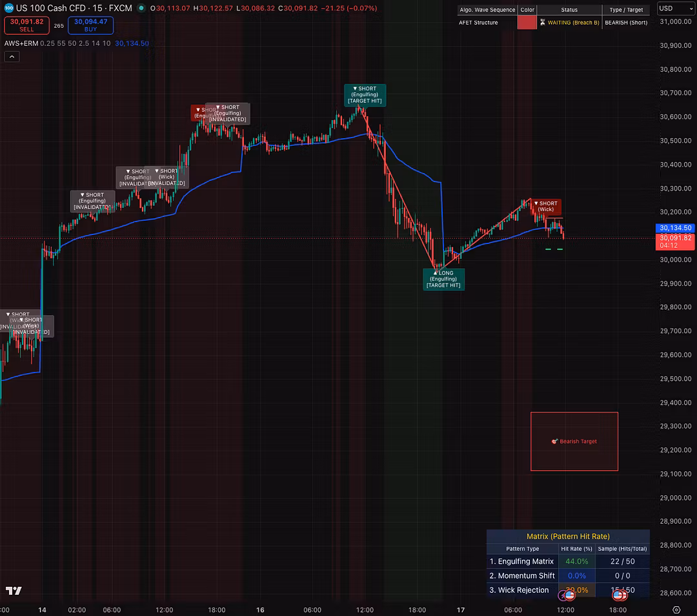Open symbol search via US 100 Cash CFD title
The image size is (697, 616).
click(74, 8)
